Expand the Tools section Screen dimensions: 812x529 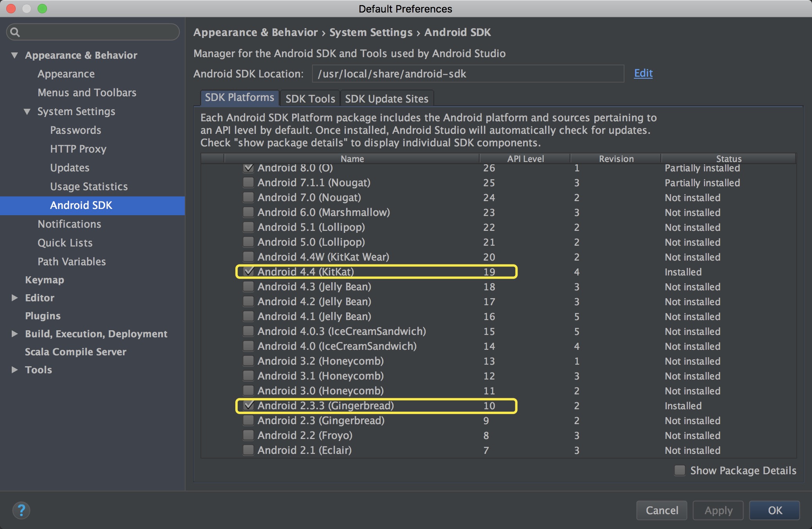[14, 370]
